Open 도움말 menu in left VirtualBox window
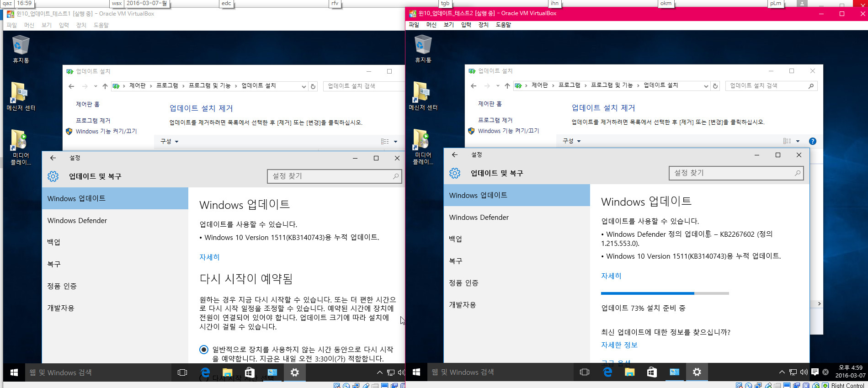 coord(101,25)
